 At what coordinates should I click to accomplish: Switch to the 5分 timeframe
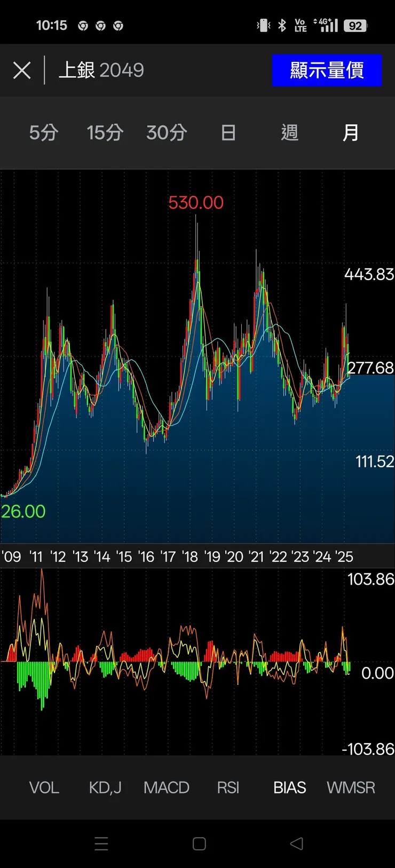(44, 132)
